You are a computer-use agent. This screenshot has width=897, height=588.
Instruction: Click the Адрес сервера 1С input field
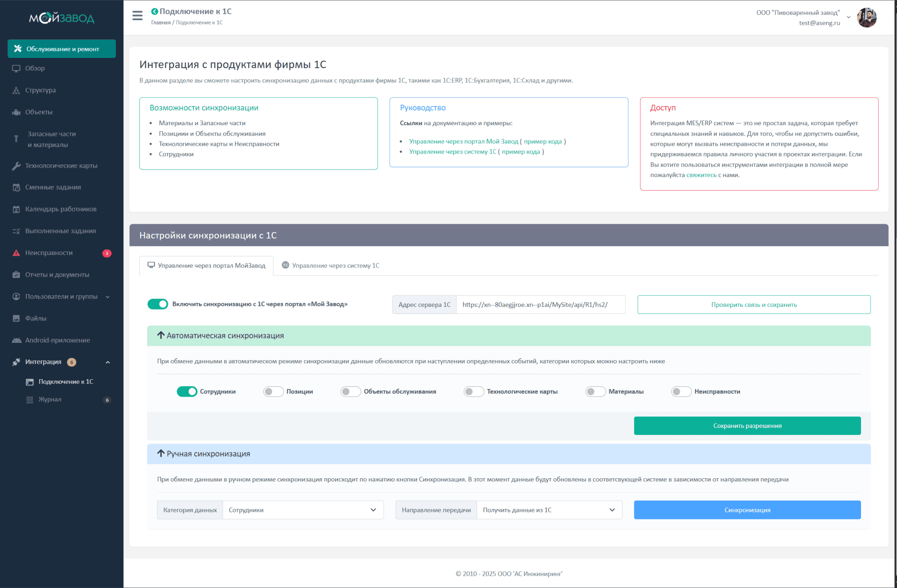coord(540,305)
